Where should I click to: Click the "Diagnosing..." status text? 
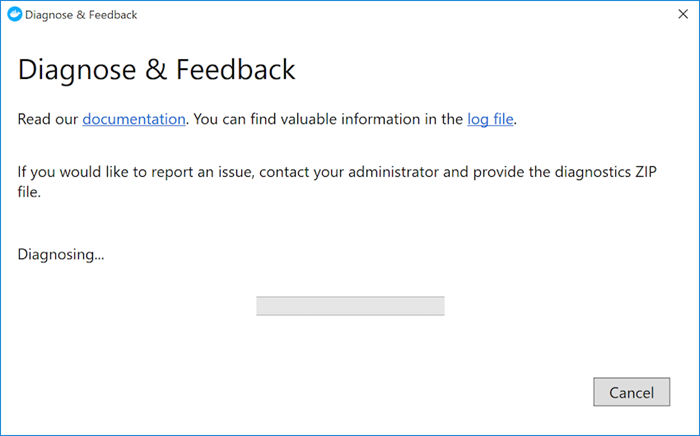click(61, 254)
